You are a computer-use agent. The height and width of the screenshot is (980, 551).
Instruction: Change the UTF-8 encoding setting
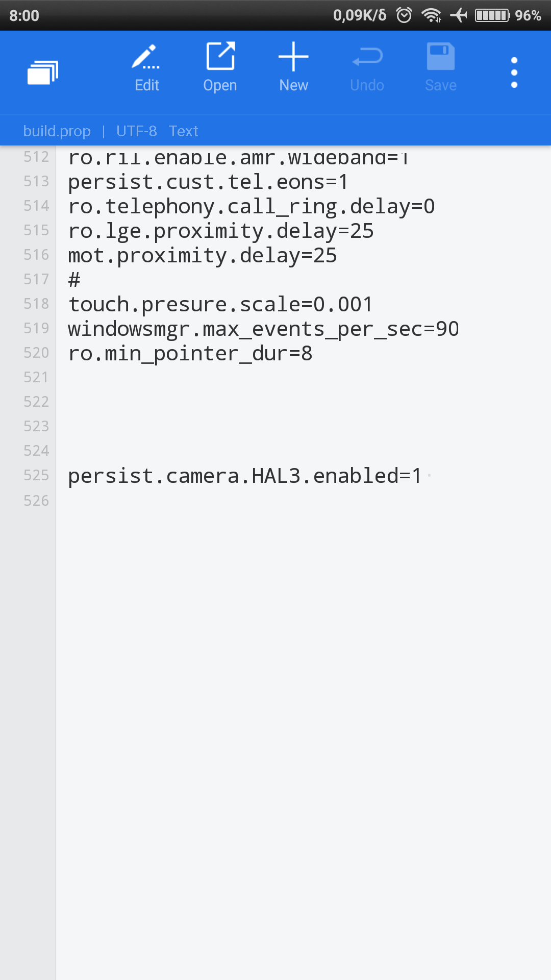point(136,131)
